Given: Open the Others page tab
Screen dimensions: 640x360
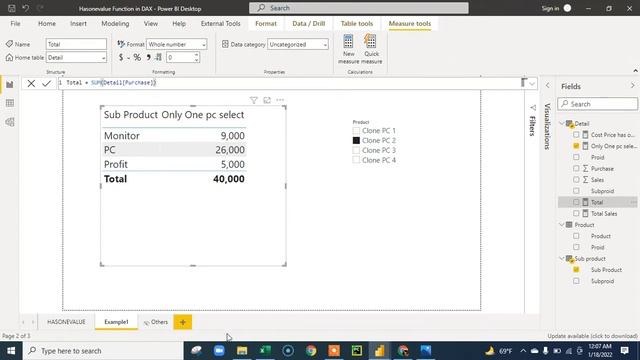Looking at the screenshot, I should [x=156, y=322].
